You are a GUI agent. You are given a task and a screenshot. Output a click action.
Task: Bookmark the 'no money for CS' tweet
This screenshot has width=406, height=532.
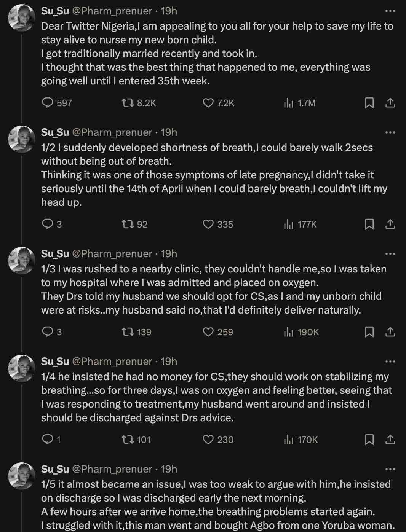point(369,440)
